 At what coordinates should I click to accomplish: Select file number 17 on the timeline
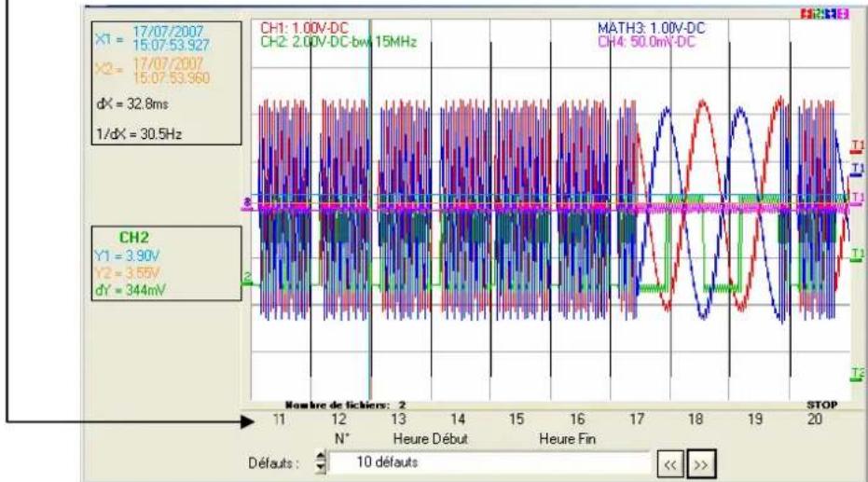[x=637, y=420]
